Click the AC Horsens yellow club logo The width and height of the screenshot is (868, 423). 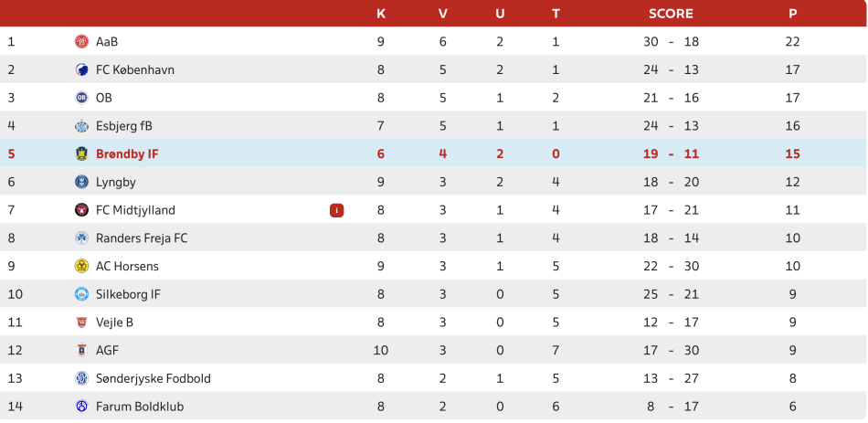click(81, 267)
